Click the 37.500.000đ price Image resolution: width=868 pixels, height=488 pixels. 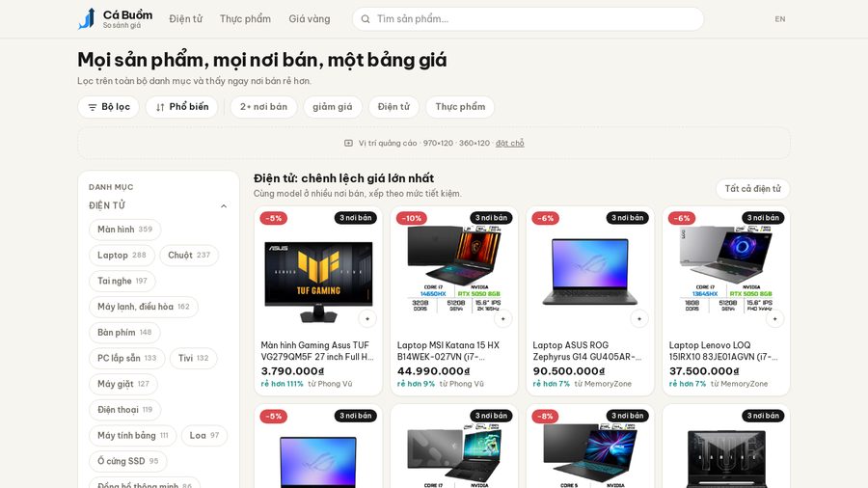704,371
